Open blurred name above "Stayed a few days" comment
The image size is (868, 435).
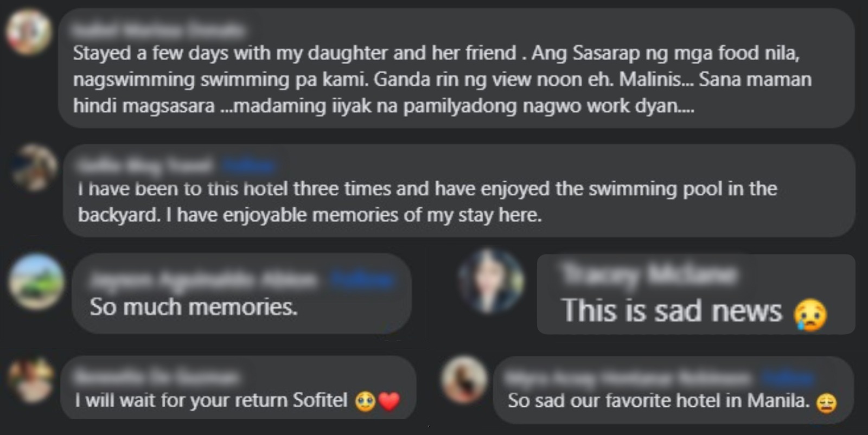(x=158, y=29)
